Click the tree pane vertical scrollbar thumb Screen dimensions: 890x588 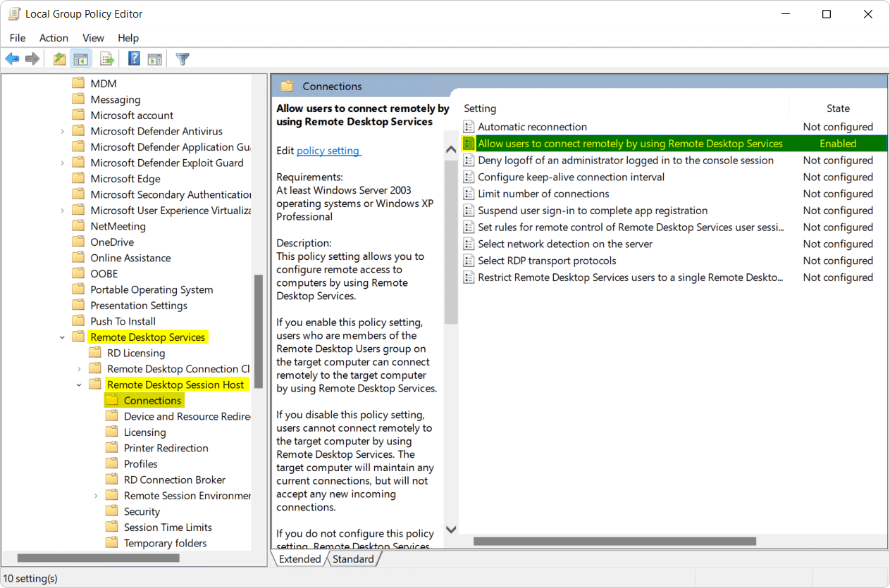pos(258,331)
